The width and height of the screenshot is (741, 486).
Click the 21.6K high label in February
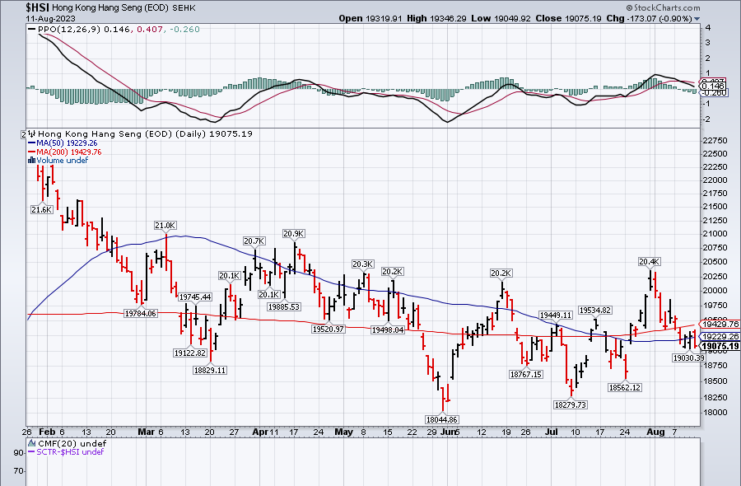[41, 210]
